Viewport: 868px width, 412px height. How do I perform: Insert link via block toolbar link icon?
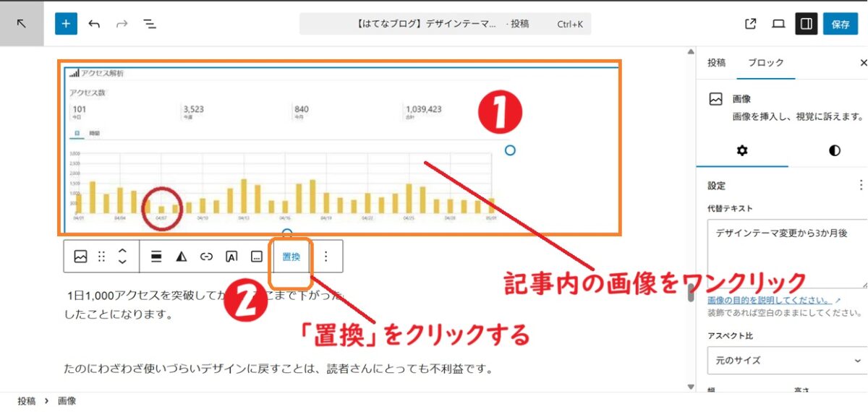tap(206, 256)
